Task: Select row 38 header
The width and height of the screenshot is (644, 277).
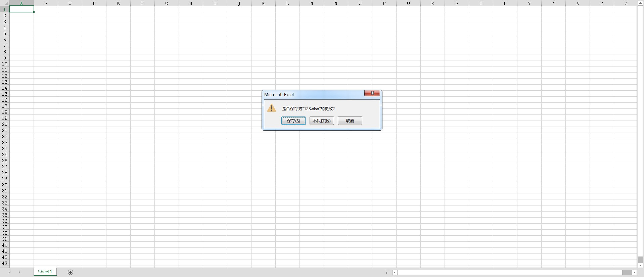Action: tap(5, 233)
